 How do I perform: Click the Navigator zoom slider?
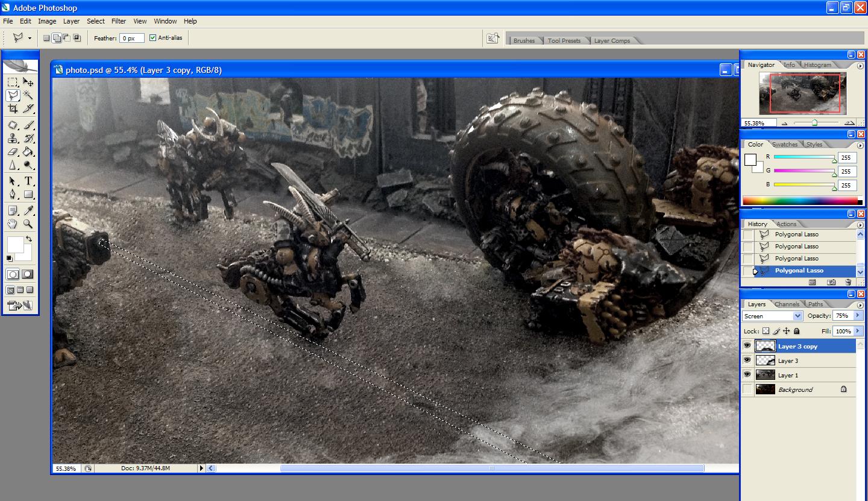coord(814,122)
